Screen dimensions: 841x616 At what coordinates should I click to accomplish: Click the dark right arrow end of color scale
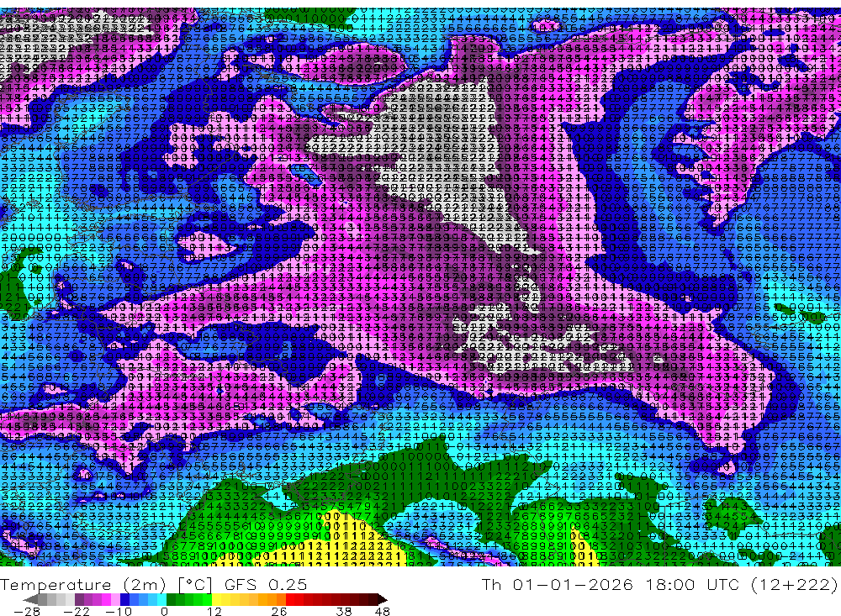coord(382,600)
